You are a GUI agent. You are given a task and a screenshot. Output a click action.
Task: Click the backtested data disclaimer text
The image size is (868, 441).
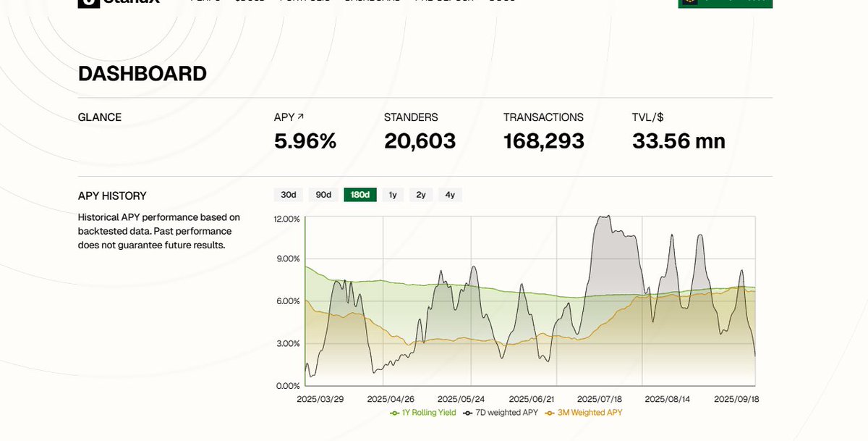pos(159,231)
